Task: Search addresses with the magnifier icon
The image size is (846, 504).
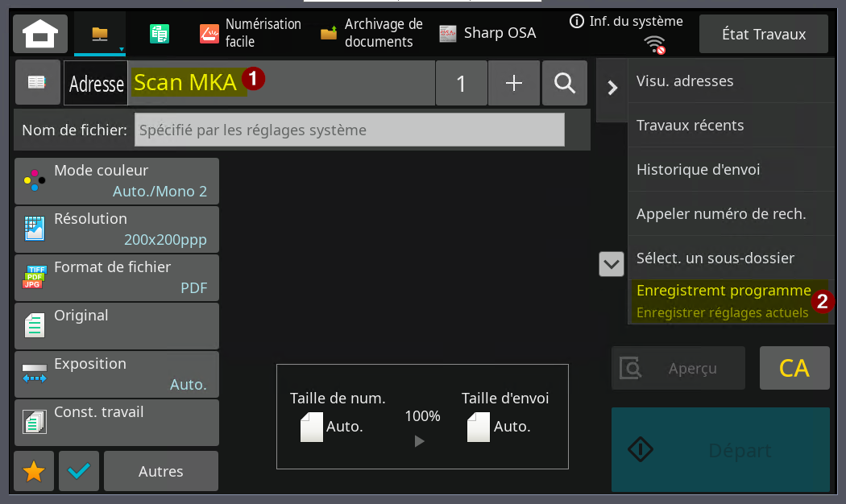Action: (564, 83)
